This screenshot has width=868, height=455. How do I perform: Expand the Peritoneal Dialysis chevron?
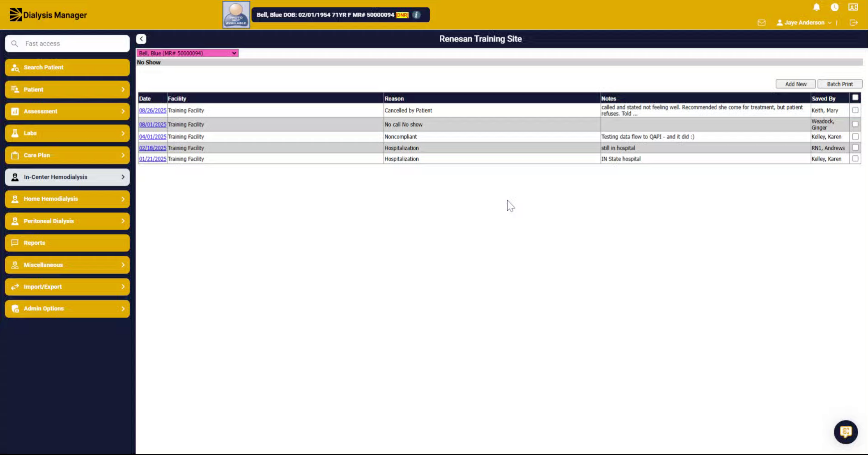[123, 221]
